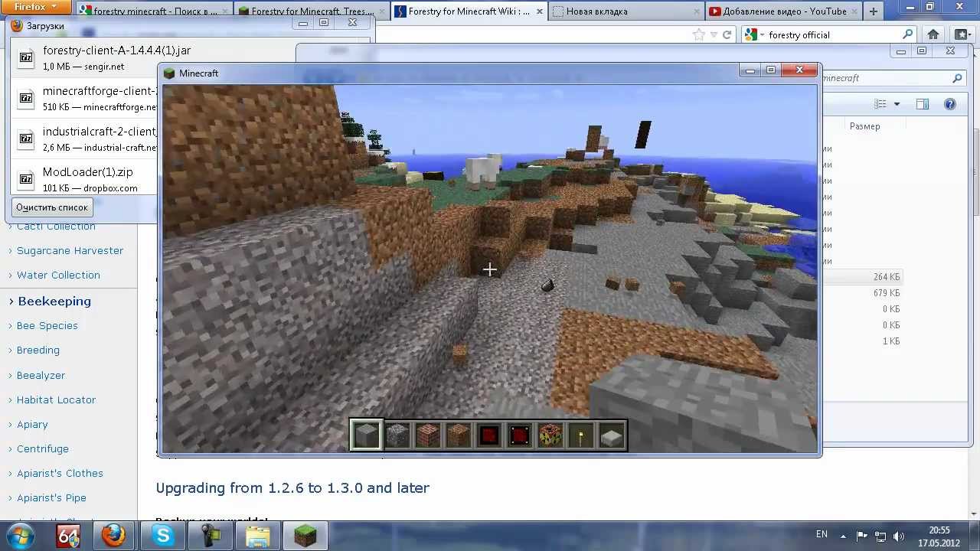Open the taskbar clock showing 20:55
Image resolution: width=980 pixels, height=551 pixels.
[x=939, y=536]
